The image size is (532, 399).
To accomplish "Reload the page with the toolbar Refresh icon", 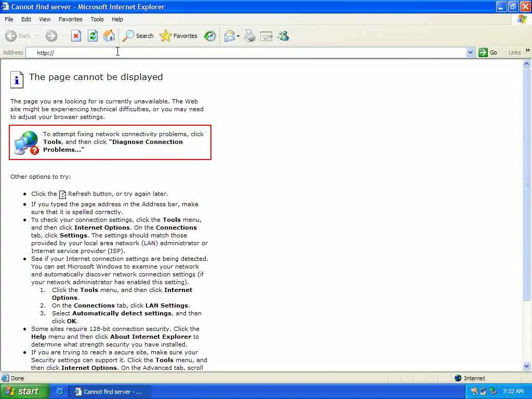I will pos(92,36).
